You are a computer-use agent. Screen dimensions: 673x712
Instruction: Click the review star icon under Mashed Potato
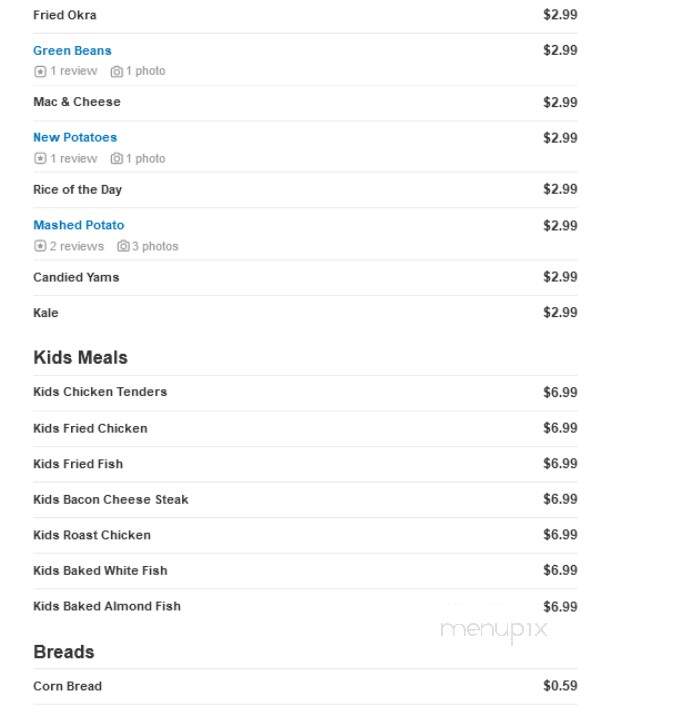tap(40, 246)
